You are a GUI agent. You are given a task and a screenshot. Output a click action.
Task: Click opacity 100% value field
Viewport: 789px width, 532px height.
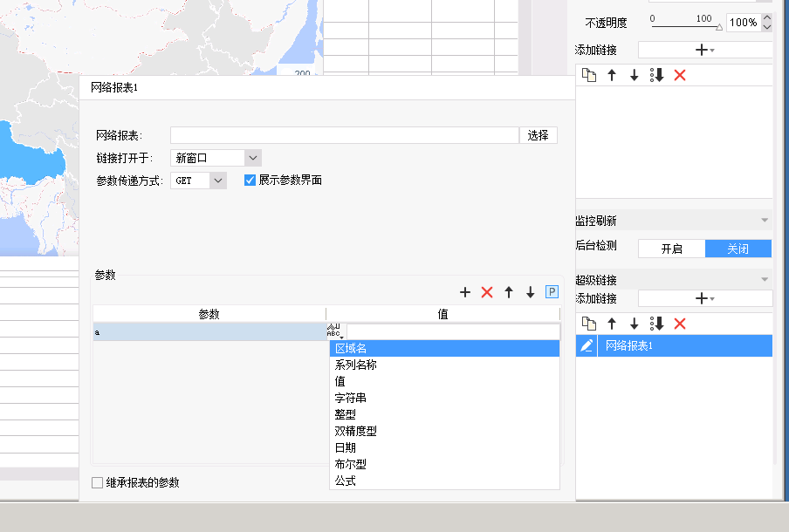(744, 22)
